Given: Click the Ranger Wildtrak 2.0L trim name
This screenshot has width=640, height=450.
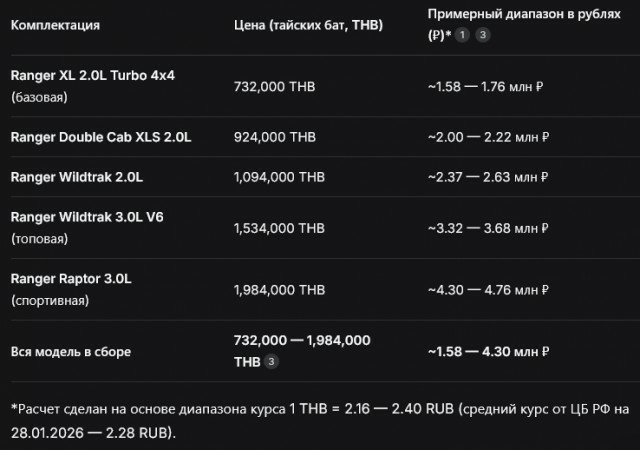Looking at the screenshot, I should tap(77, 177).
